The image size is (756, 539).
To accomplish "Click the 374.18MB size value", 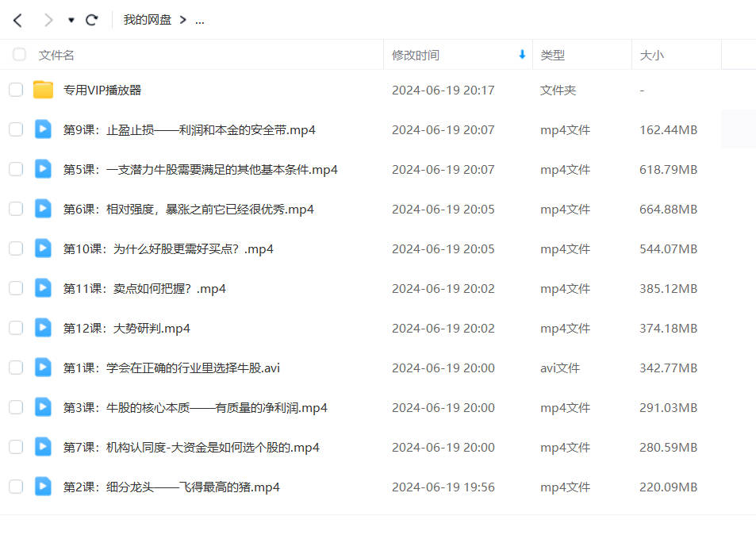I will (668, 328).
